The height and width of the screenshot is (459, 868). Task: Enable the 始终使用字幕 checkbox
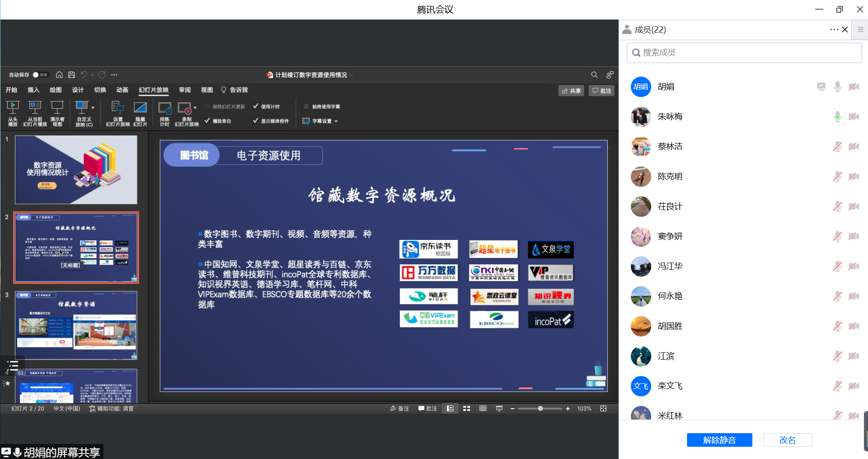coord(306,107)
